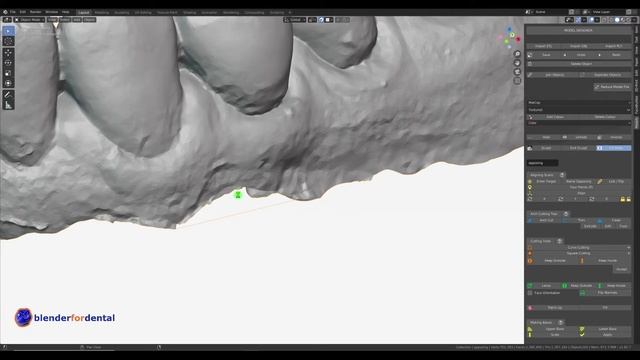Click the pink Patch Up icon
Image resolution: width=640 pixels, height=360 pixels.
[530, 308]
